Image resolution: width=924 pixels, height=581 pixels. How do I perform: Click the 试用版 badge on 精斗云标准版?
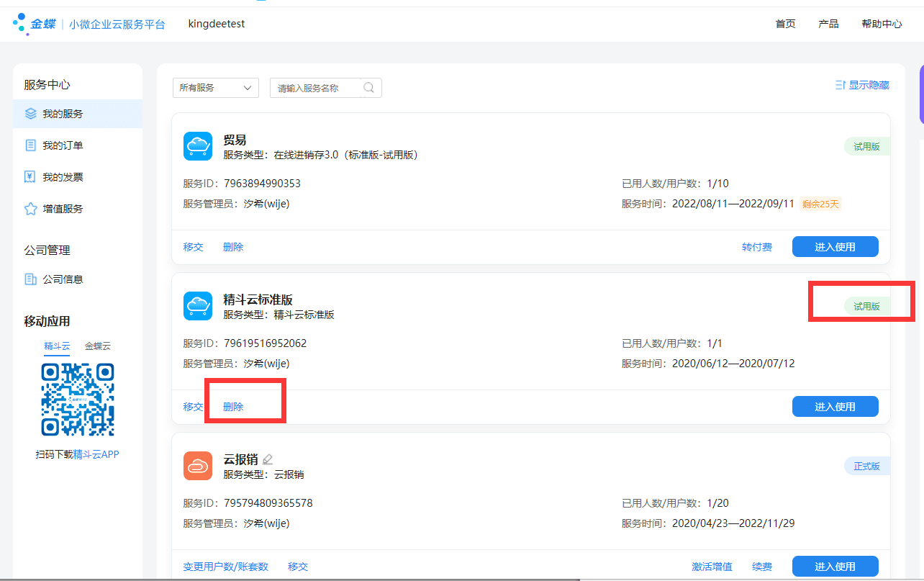coord(866,306)
